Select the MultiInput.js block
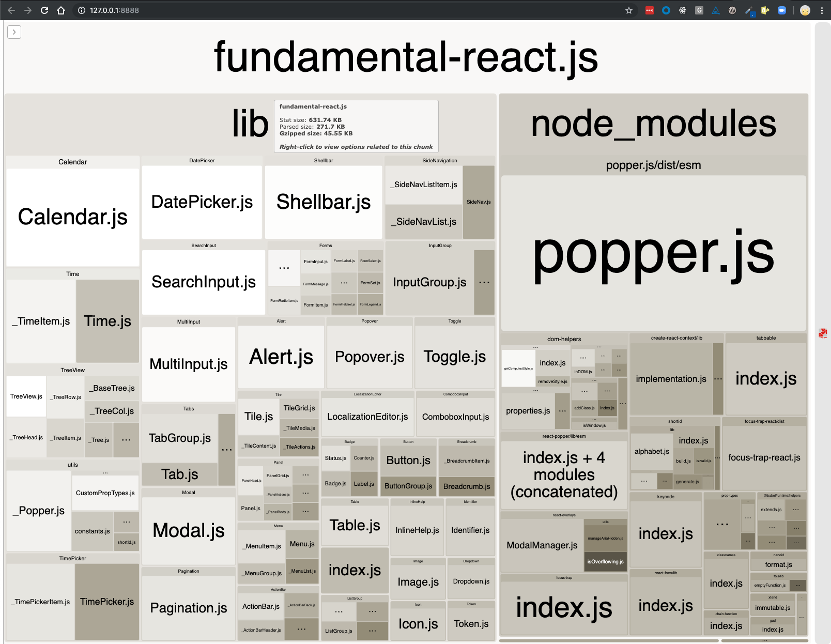 tap(189, 364)
